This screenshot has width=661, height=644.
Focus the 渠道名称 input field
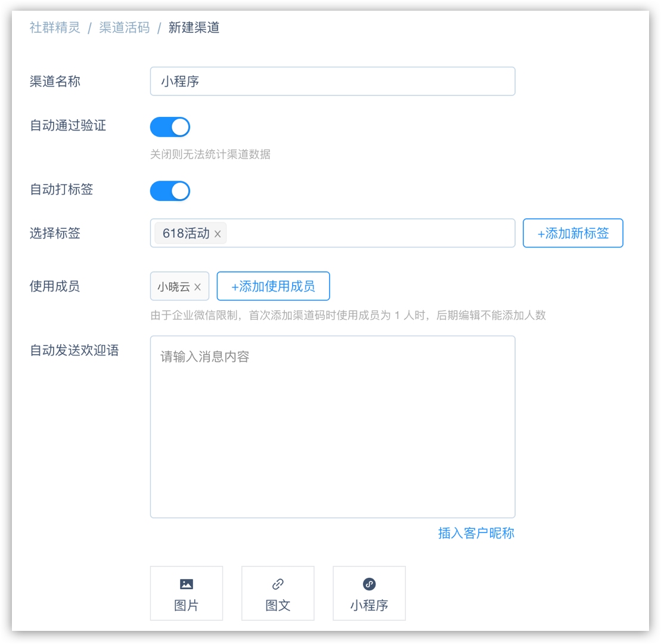pos(333,81)
